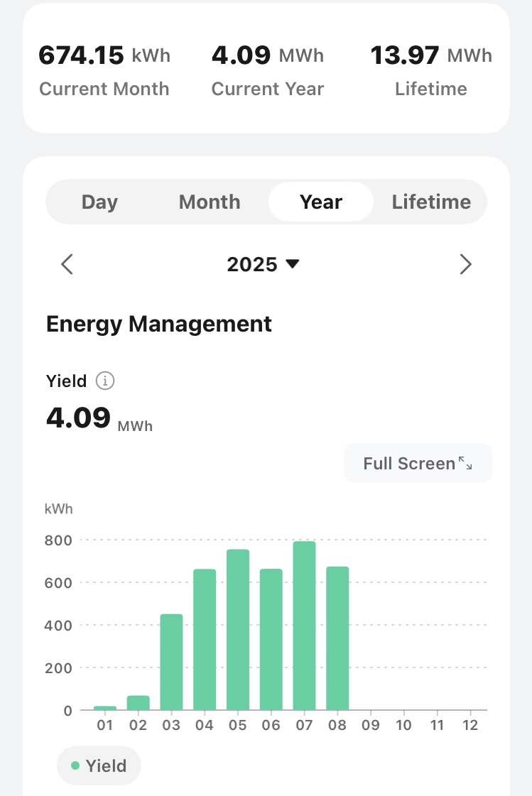Select the March yield bar
The height and width of the screenshot is (796, 532).
click(x=171, y=662)
